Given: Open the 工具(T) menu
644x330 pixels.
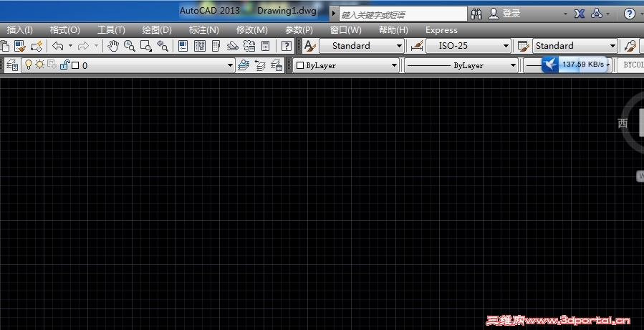Looking at the screenshot, I should [x=111, y=30].
